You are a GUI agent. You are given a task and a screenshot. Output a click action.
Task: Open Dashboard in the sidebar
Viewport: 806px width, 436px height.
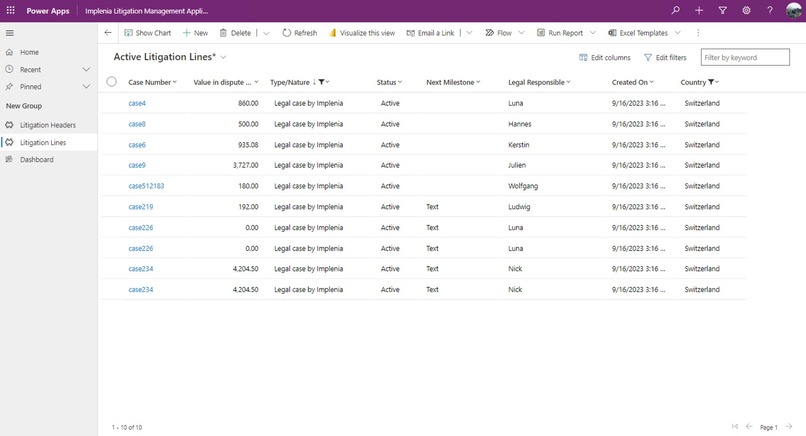pos(36,160)
